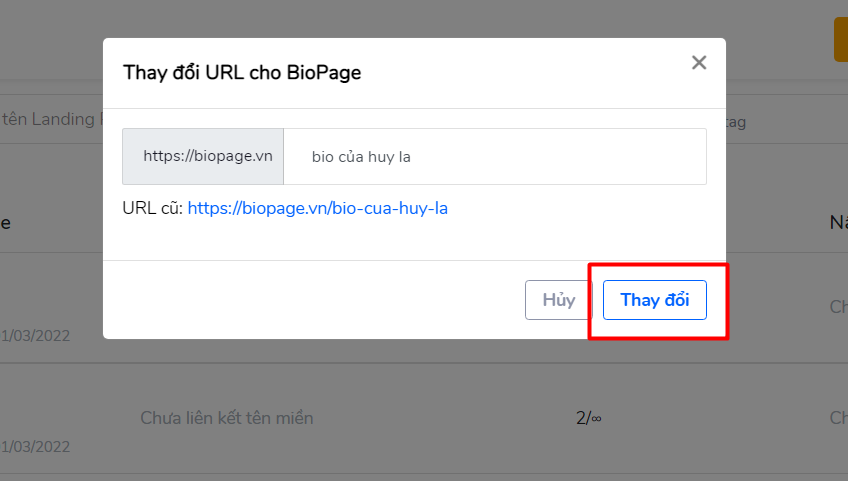Click the lower 1/03/2022 date entry

tap(35, 446)
